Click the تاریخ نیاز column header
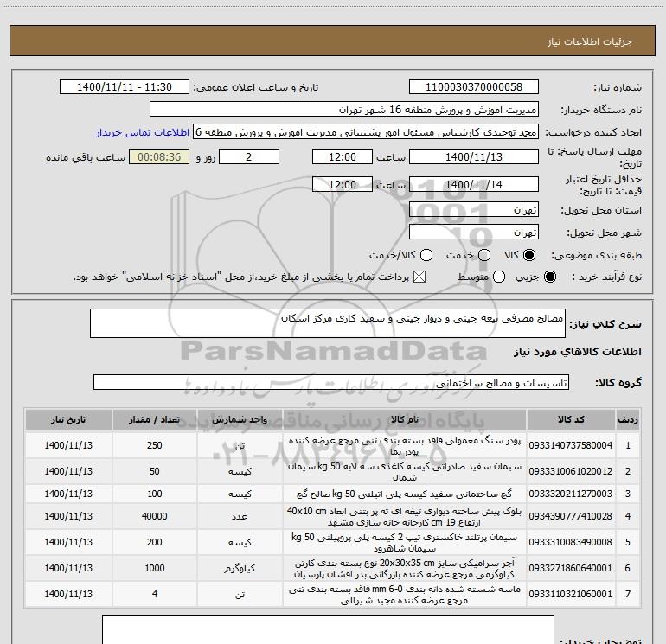The height and width of the screenshot is (644, 666). click(68, 419)
